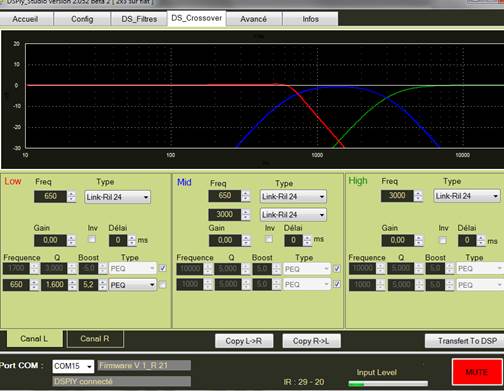Adjust the Low Délai stepper arrows
This screenshot has height=391, width=504.
coord(132,240)
